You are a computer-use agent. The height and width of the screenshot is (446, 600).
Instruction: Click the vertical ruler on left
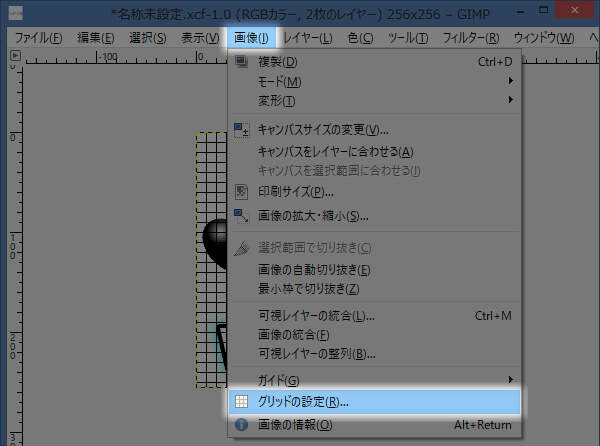15,254
